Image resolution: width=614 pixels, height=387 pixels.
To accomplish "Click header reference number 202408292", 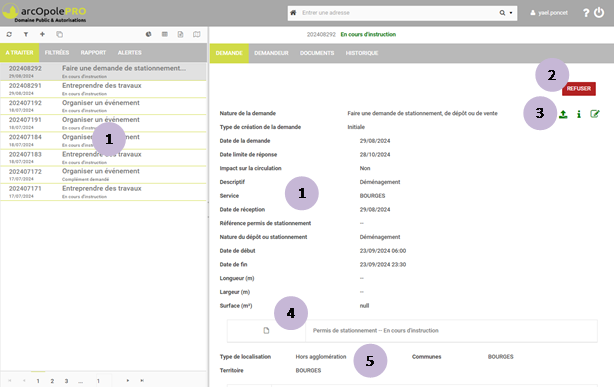I will point(321,34).
